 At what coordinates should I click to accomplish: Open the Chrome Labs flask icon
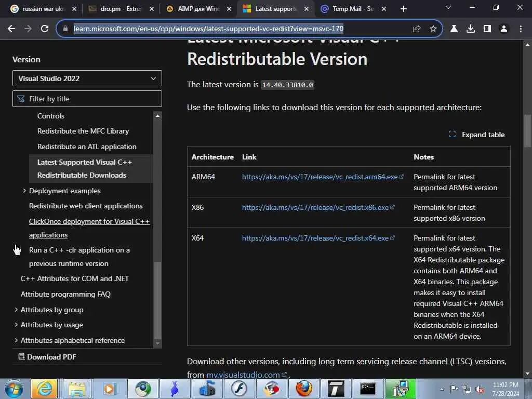454,29
